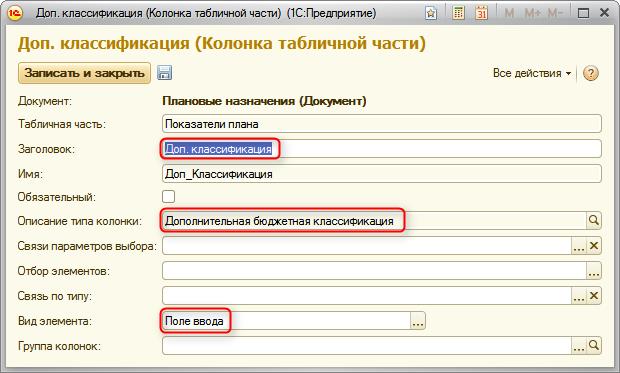620x373 pixels.
Task: Click the Связь по типу input field
Action: coord(367,296)
